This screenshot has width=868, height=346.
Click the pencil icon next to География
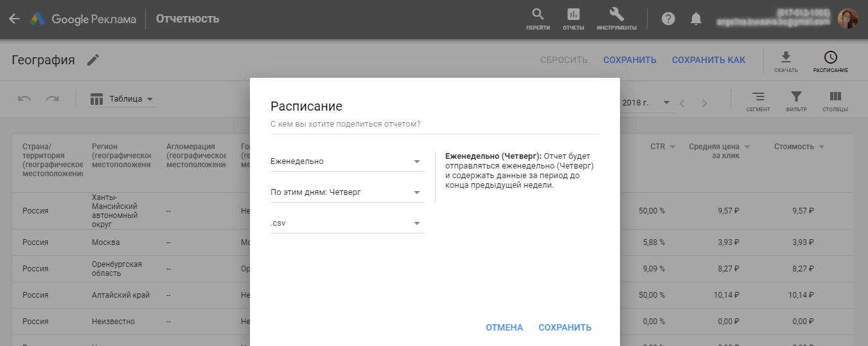click(x=94, y=60)
